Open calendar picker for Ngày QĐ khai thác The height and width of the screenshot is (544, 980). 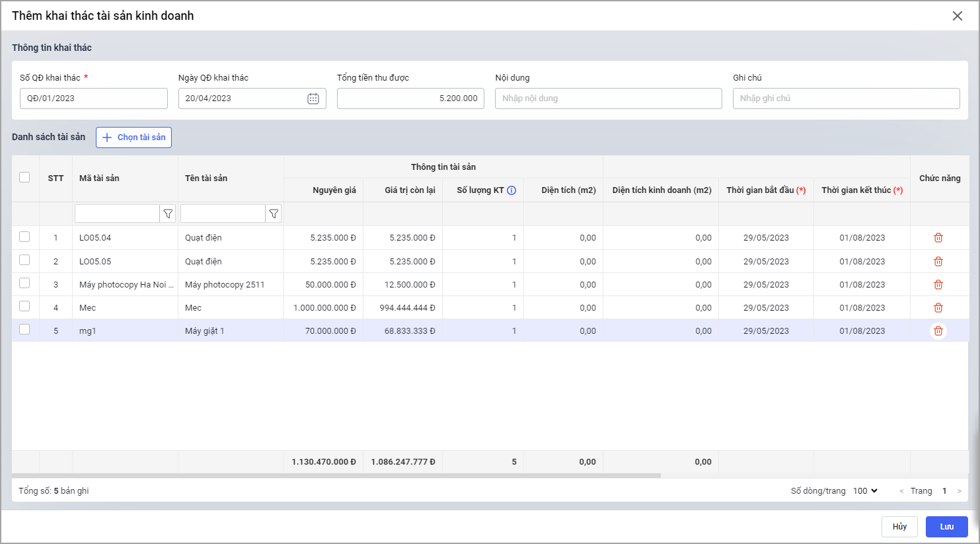click(x=313, y=98)
